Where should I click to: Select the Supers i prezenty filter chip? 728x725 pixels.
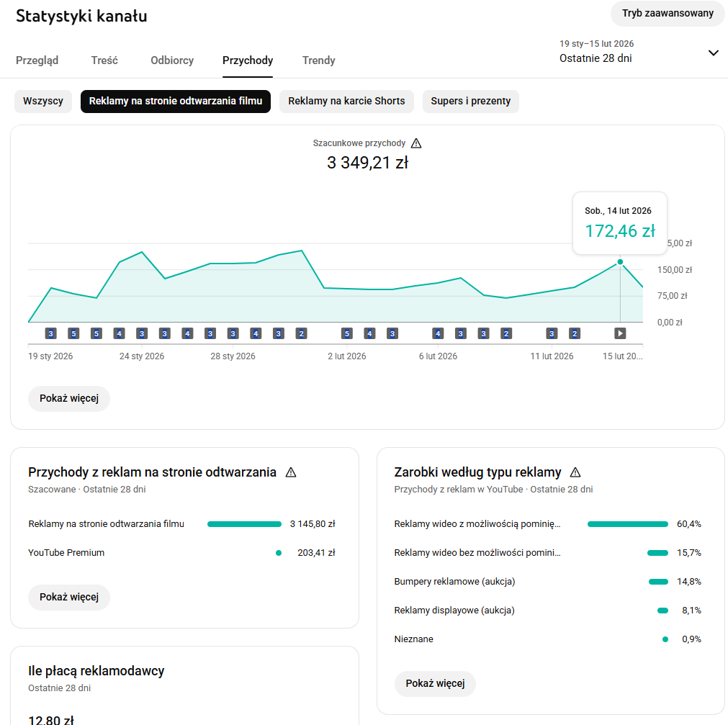coord(470,102)
